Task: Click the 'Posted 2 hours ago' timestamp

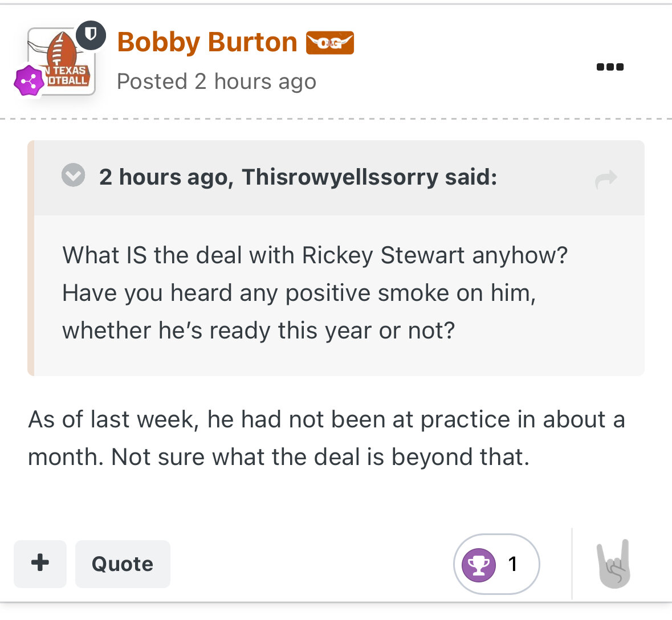Action: coord(216,81)
